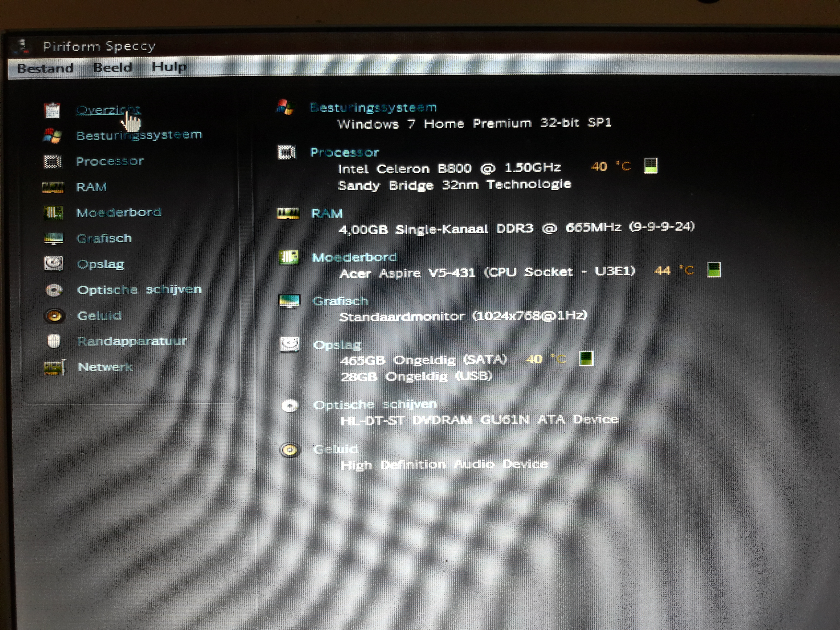Click the processor temperature graph icon beside 40 °C
The height and width of the screenshot is (630, 840).
651,166
